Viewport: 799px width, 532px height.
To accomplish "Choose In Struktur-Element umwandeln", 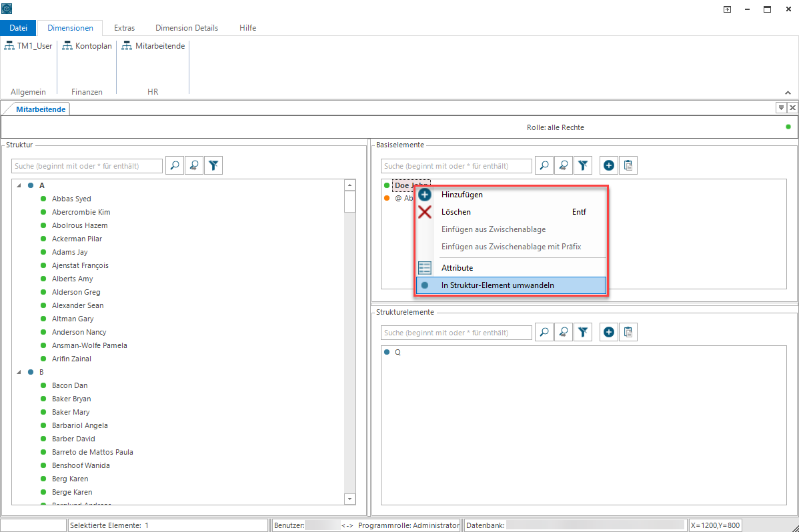I will (511, 285).
